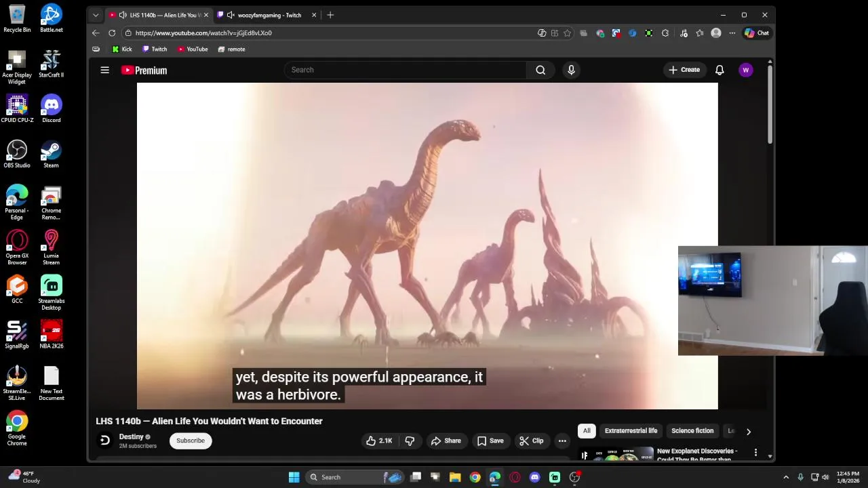Switch to LHS 1140b YouTube tab

[159, 15]
